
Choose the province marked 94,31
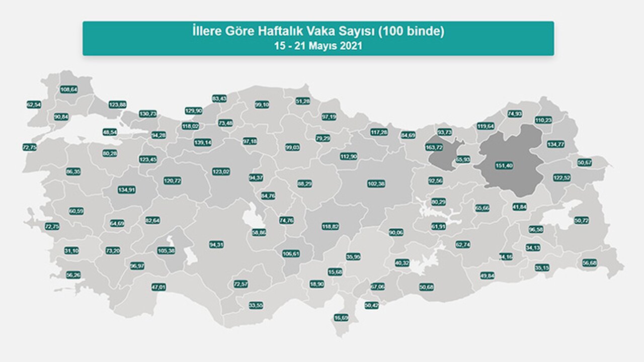216,245
